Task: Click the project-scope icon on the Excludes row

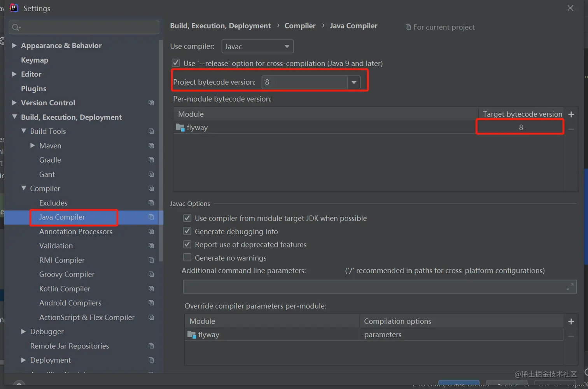Action: point(151,203)
